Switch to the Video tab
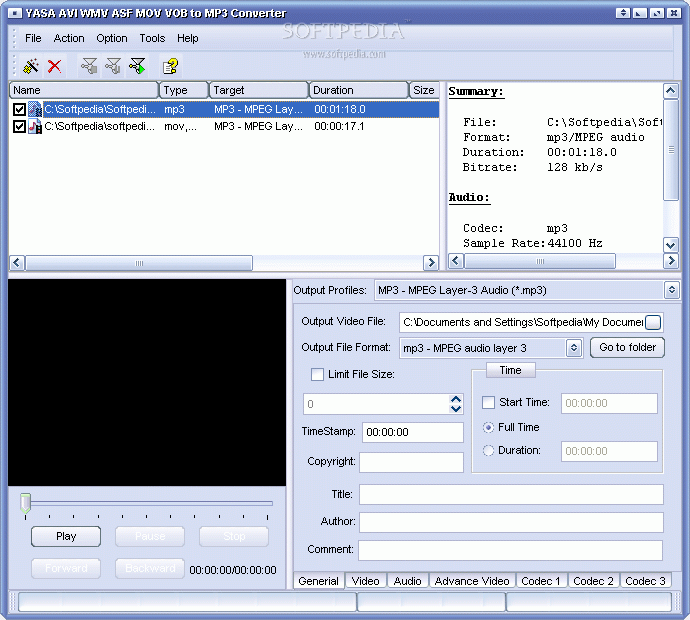The image size is (690, 620). pos(366,581)
